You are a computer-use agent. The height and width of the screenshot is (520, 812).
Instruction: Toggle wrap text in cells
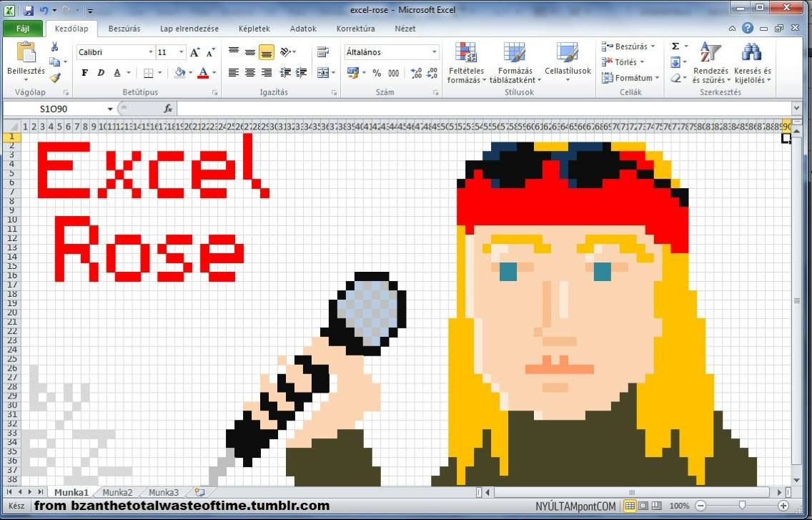tap(323, 51)
